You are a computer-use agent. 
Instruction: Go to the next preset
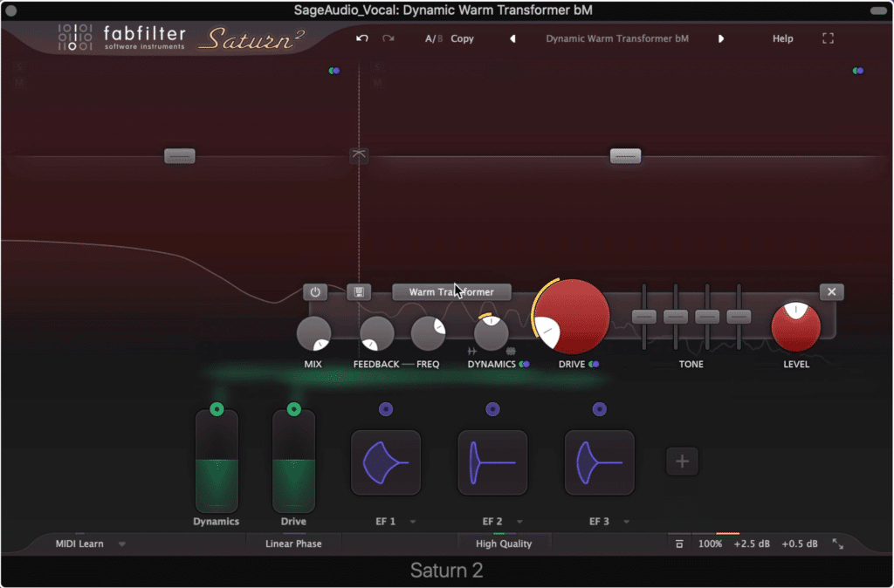click(721, 38)
